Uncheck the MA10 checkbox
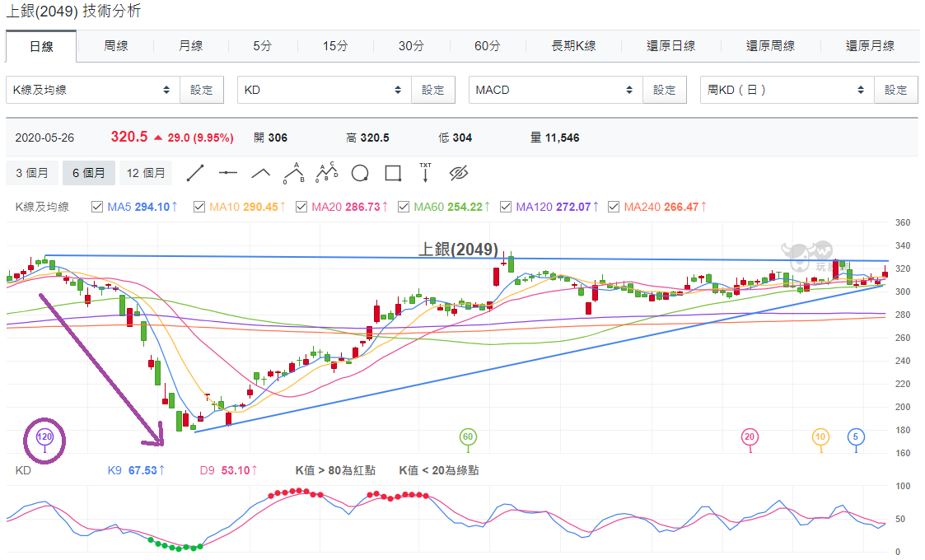The width and height of the screenshot is (925, 560). (199, 207)
